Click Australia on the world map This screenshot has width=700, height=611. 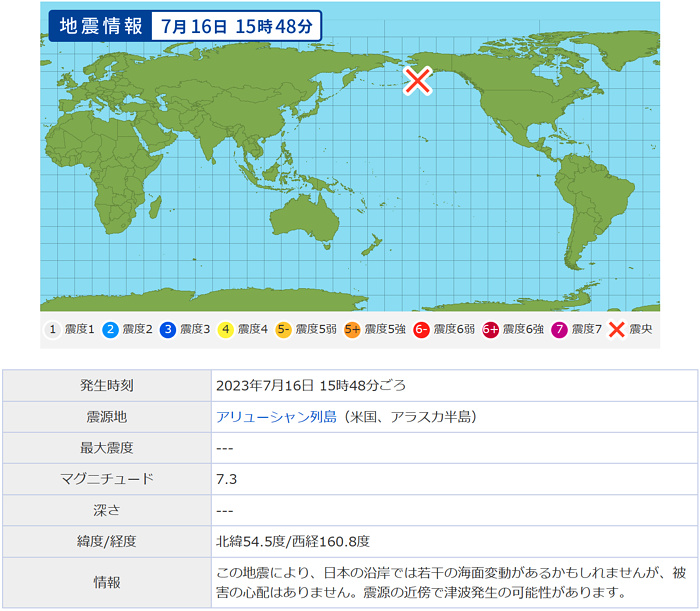[x=306, y=220]
